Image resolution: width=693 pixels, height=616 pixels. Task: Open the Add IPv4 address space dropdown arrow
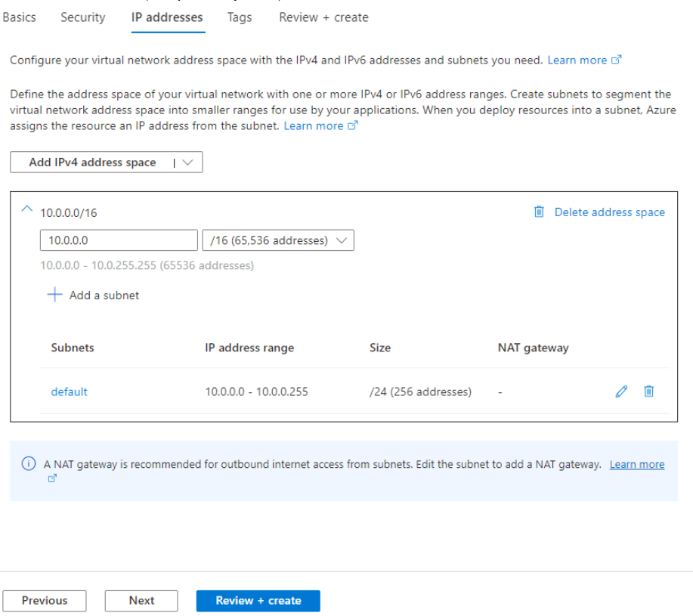(188, 163)
